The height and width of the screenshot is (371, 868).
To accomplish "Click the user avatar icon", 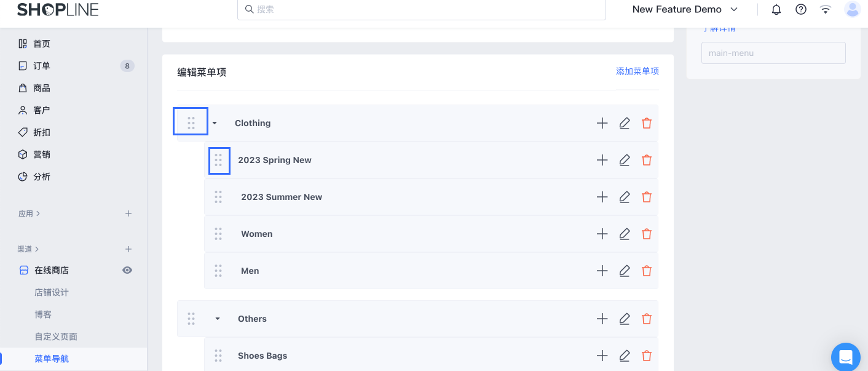I will 852,9.
